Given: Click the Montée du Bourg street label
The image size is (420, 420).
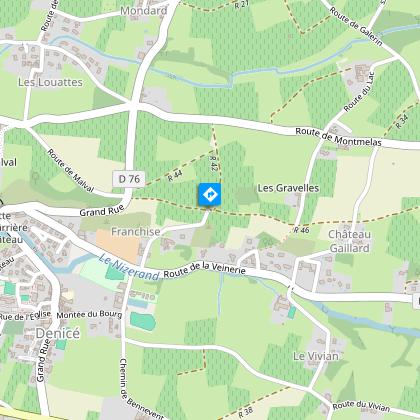Looking at the screenshot, I should tap(89, 315).
